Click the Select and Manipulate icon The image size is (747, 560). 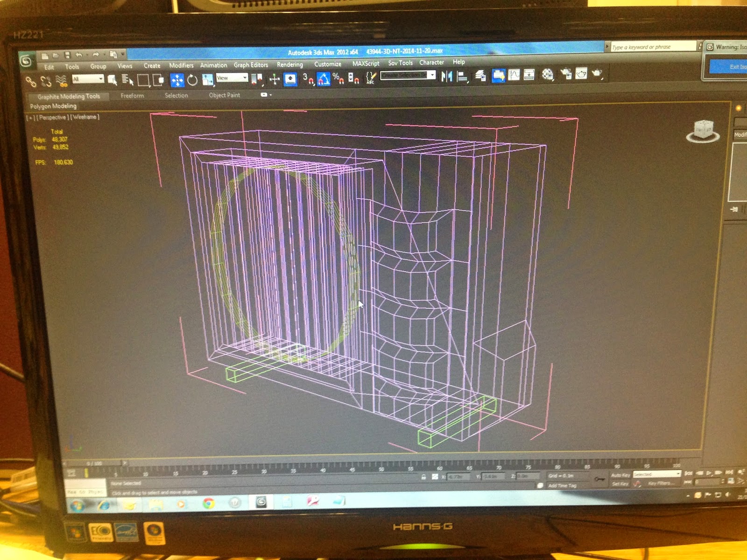[x=275, y=79]
